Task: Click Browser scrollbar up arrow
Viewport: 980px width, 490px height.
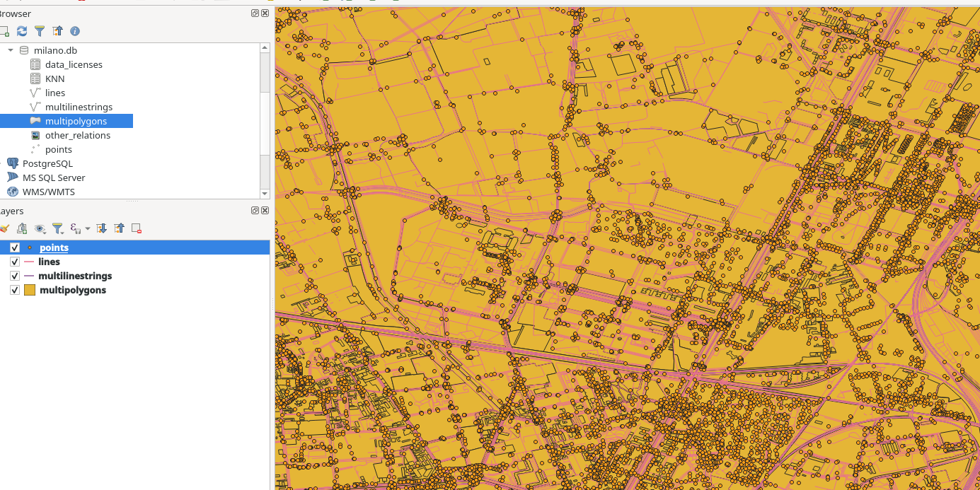Action: point(265,47)
